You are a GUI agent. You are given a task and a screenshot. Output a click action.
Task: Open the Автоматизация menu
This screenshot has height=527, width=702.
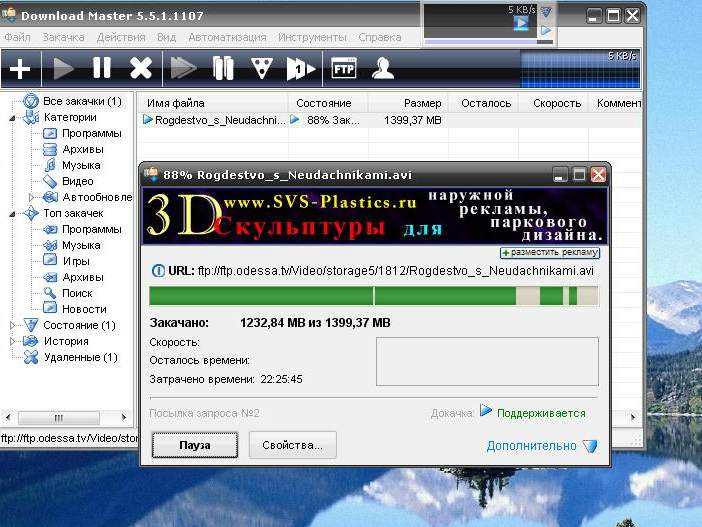227,37
